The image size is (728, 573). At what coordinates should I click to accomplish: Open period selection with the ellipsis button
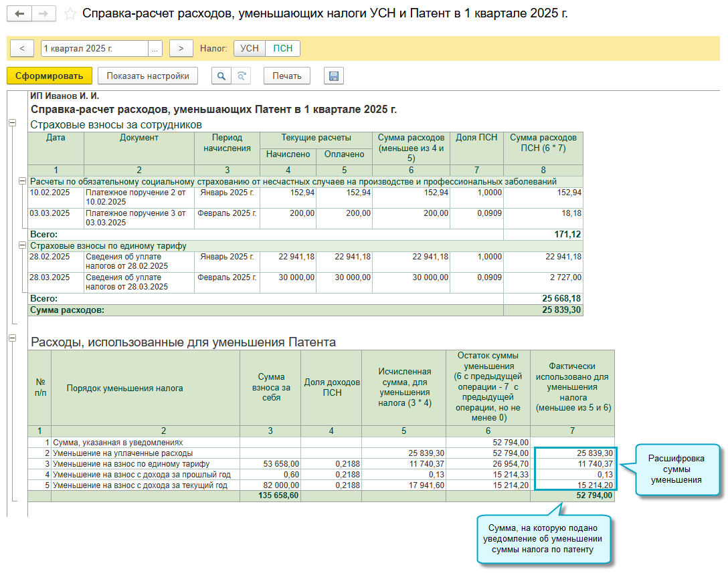pyautogui.click(x=155, y=49)
